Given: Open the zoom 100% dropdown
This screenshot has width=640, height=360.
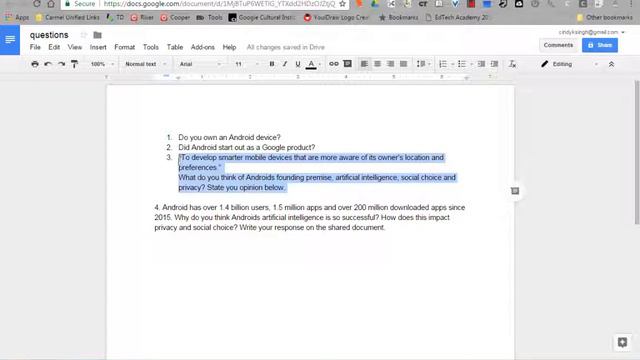Looking at the screenshot, I should pyautogui.click(x=102, y=64).
